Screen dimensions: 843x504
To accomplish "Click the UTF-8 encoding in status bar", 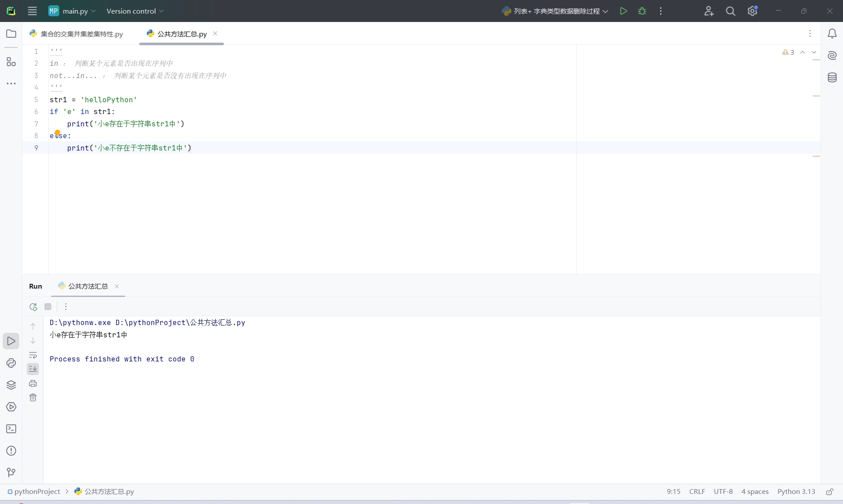I will [723, 492].
